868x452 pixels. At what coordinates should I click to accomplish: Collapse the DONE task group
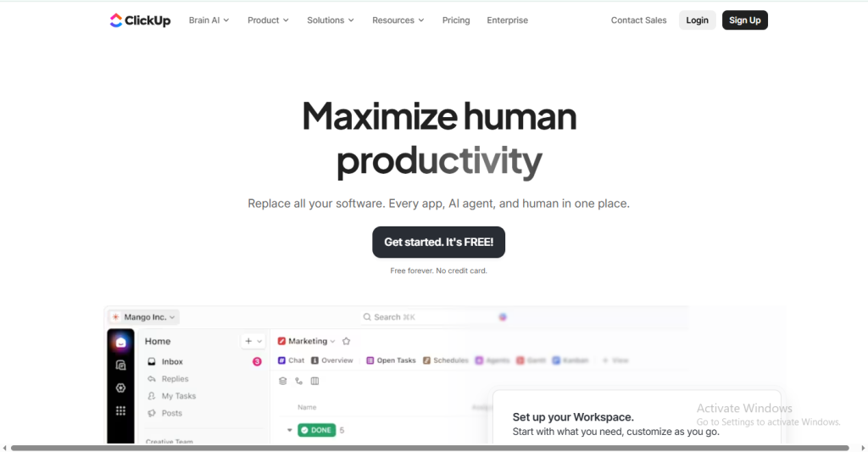pyautogui.click(x=290, y=430)
